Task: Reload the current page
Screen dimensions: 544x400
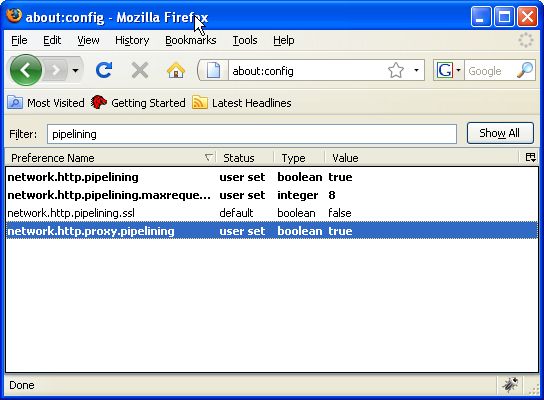Action: [x=104, y=70]
